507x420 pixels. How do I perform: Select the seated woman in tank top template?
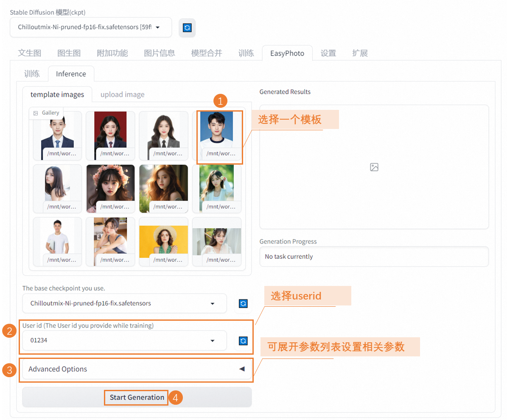click(111, 241)
